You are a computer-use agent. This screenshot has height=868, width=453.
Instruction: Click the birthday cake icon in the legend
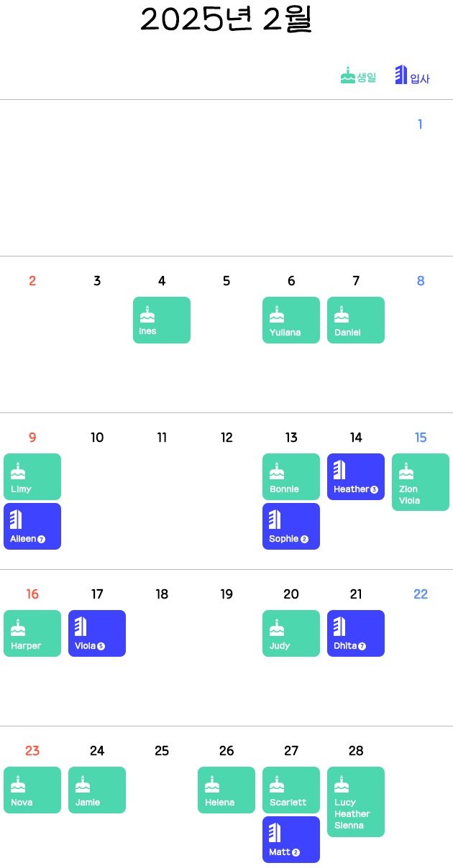tap(348, 75)
